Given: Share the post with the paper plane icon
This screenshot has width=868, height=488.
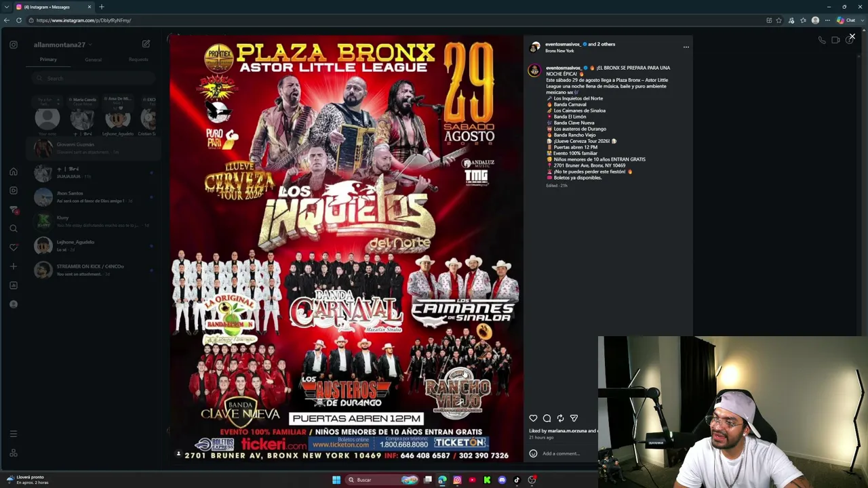Looking at the screenshot, I should pyautogui.click(x=574, y=418).
